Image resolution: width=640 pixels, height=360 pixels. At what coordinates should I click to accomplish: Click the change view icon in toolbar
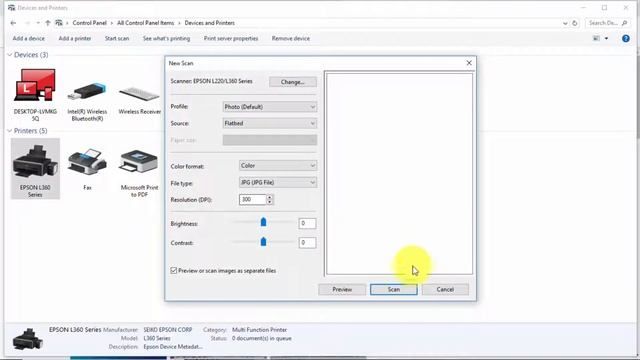tap(596, 38)
